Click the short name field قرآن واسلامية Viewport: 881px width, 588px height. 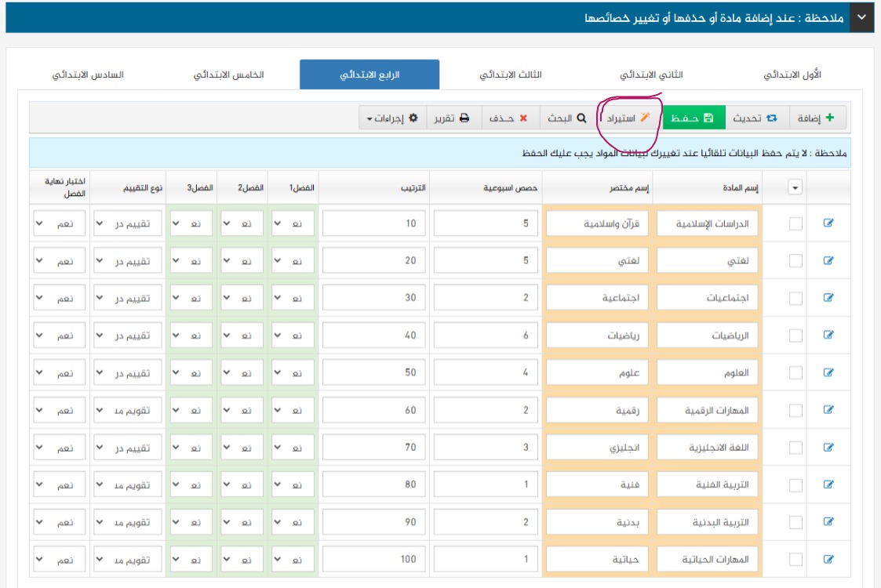click(x=597, y=223)
